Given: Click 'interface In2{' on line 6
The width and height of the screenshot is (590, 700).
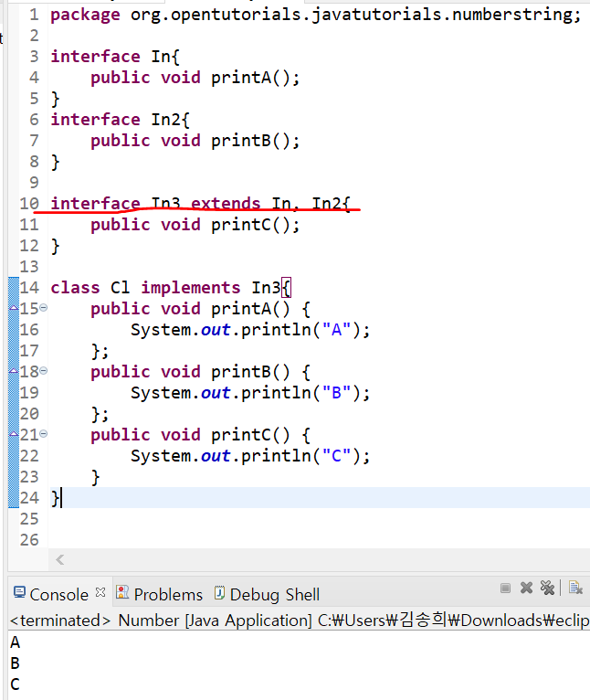Looking at the screenshot, I should click(120, 120).
